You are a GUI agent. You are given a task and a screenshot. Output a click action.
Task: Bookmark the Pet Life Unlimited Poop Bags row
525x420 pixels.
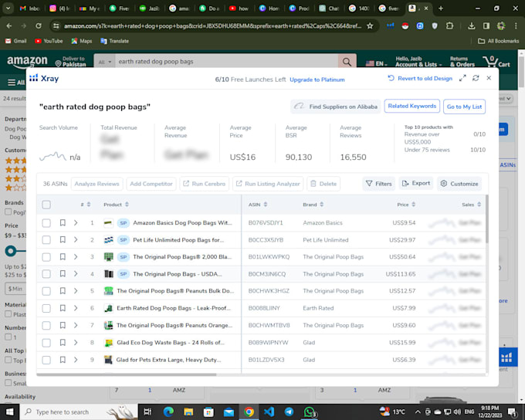(63, 240)
